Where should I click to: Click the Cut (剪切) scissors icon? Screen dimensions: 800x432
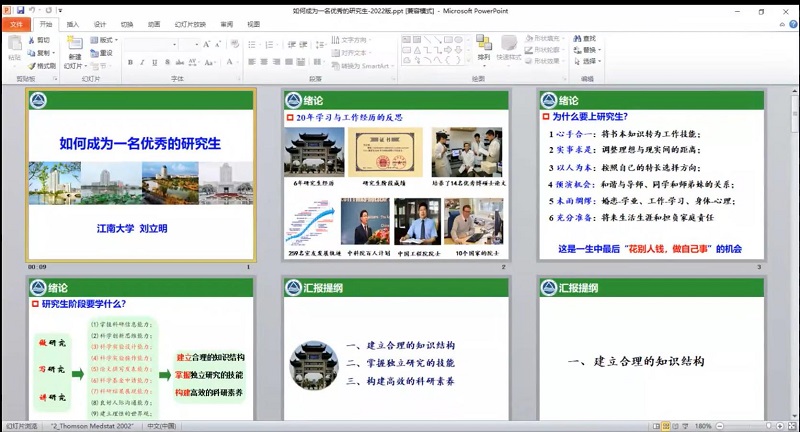[x=40, y=40]
